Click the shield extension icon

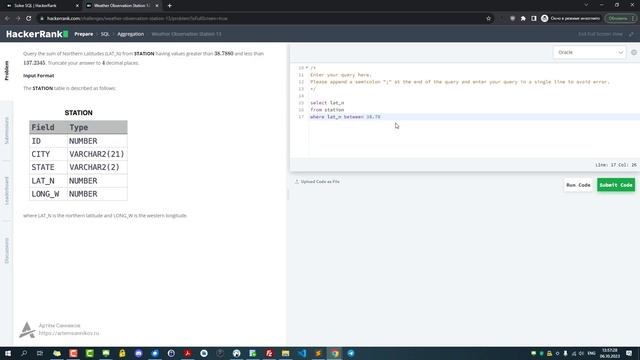pyautogui.click(x=512, y=18)
